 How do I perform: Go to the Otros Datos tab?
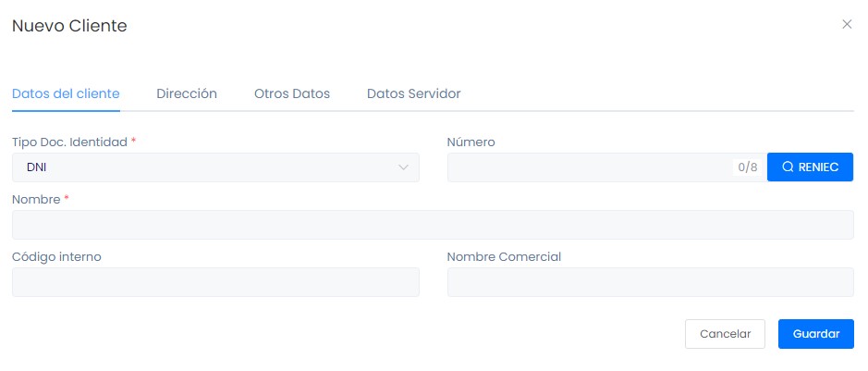(x=292, y=93)
